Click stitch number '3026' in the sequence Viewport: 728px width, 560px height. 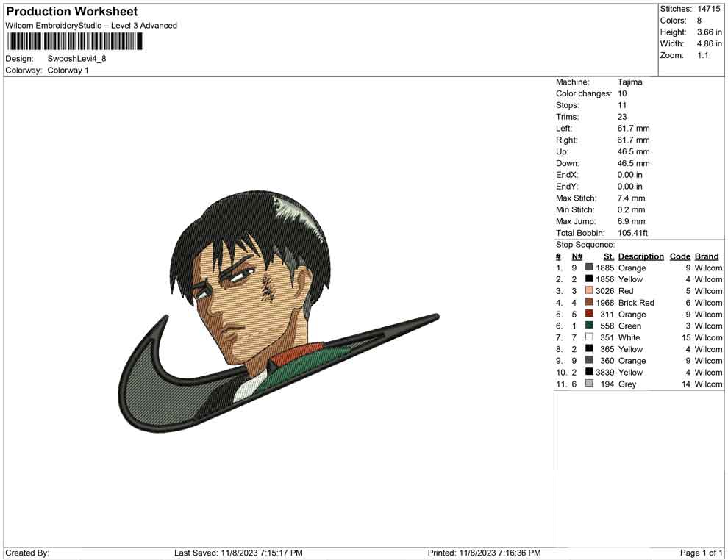pyautogui.click(x=605, y=291)
